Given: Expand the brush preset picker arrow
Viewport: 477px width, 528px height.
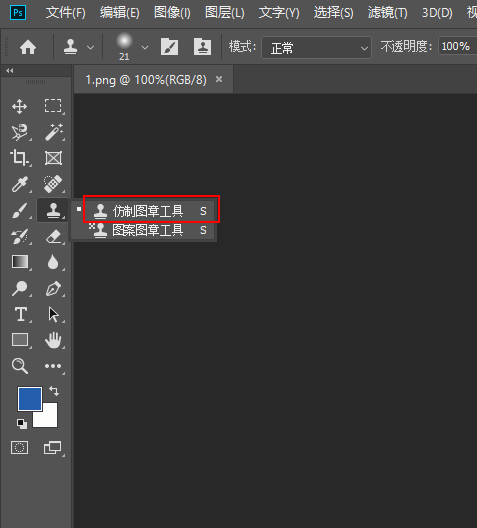Looking at the screenshot, I should coord(145,47).
